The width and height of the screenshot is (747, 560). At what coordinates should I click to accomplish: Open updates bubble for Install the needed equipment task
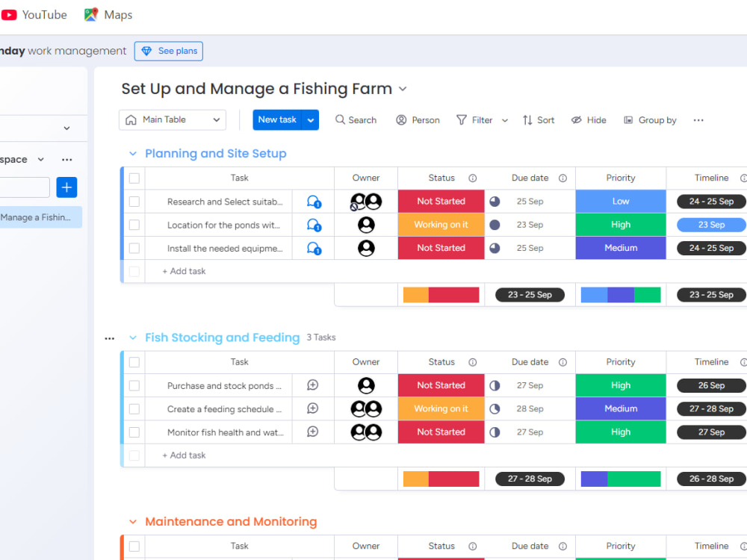pos(314,248)
